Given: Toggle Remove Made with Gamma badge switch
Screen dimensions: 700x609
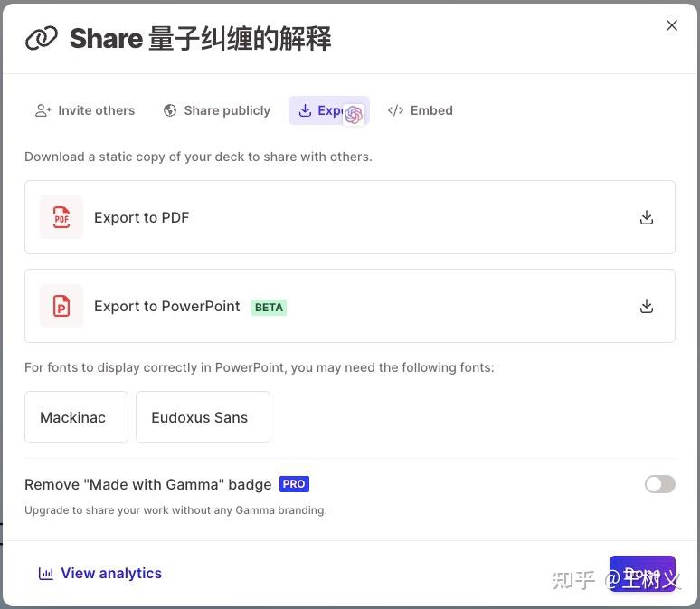Looking at the screenshot, I should [x=660, y=484].
